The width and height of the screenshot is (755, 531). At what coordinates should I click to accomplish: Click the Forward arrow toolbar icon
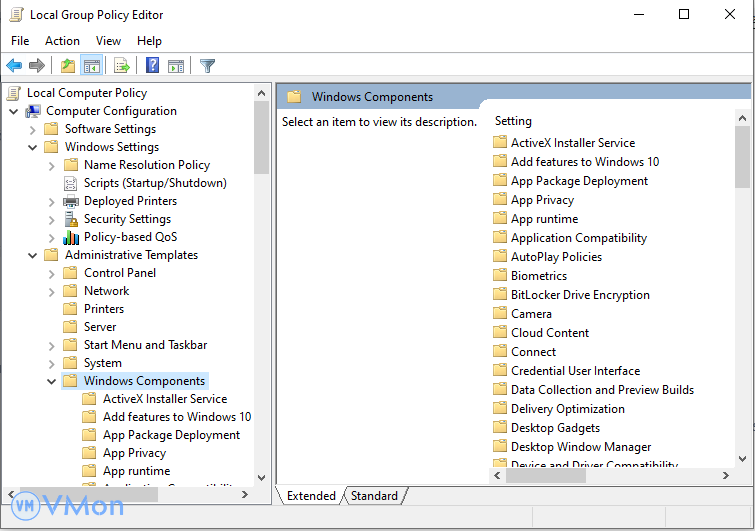click(x=37, y=66)
